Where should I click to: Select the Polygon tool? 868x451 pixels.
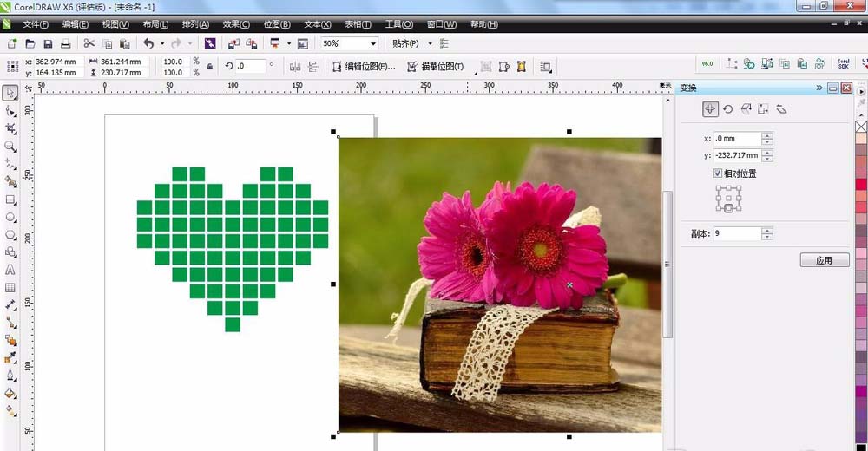point(10,235)
